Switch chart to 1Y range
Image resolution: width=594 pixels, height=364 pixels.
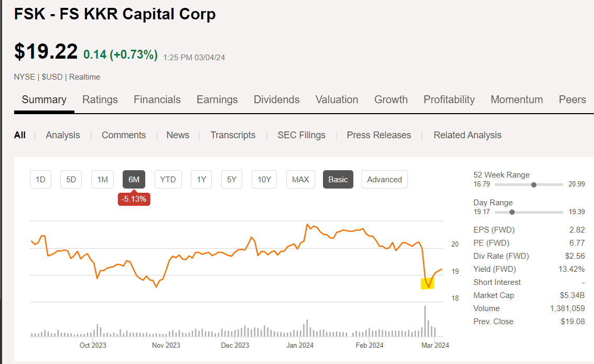point(201,180)
